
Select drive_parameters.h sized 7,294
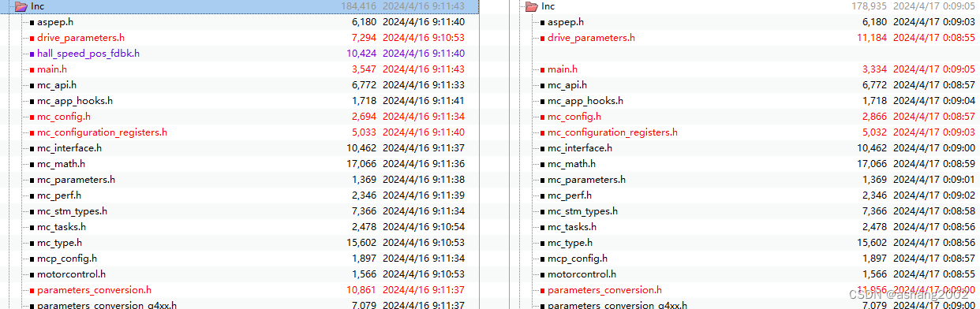[x=80, y=38]
